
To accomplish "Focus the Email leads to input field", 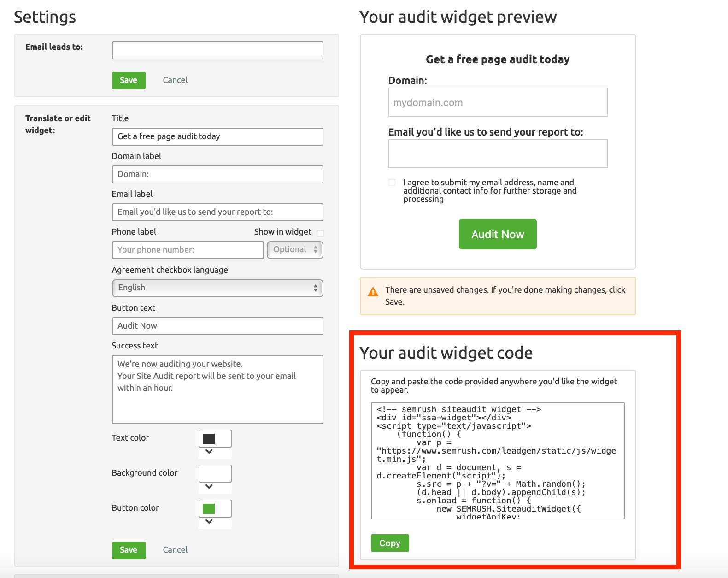I will [x=217, y=51].
